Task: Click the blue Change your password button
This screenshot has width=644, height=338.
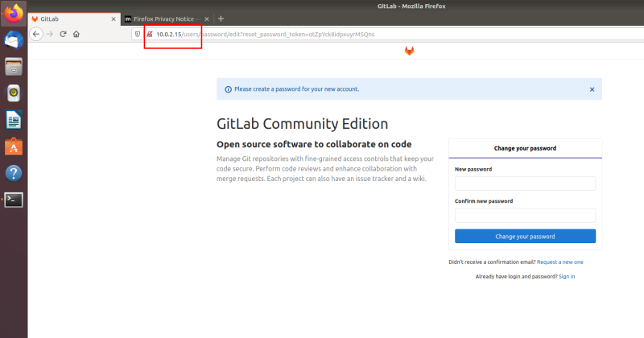Action: [526, 236]
